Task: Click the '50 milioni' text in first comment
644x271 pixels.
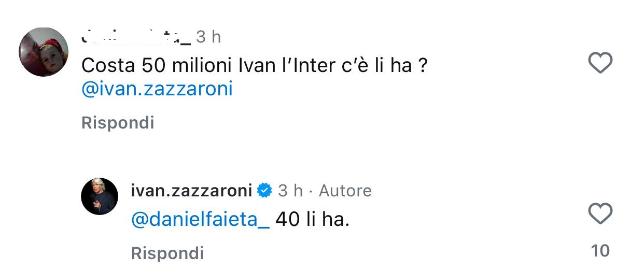Action: click(177, 66)
